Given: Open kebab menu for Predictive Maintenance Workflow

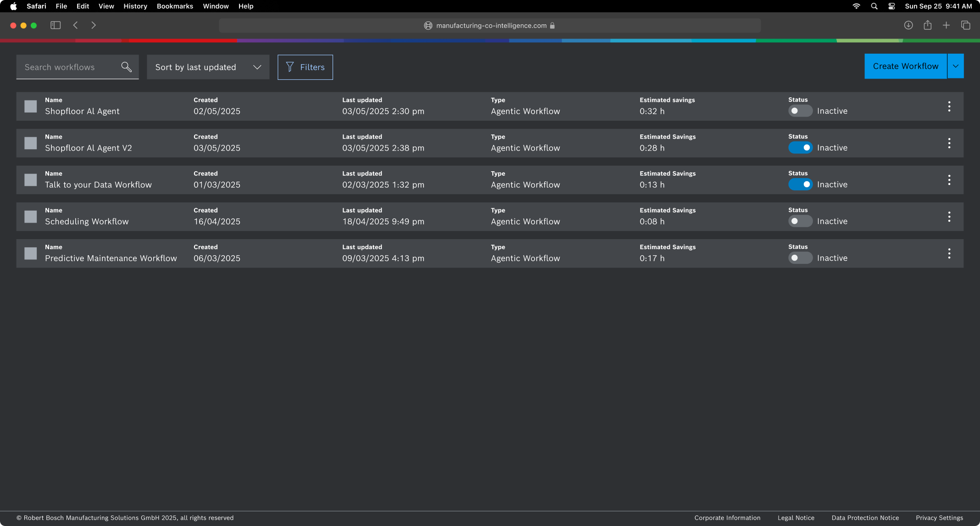Looking at the screenshot, I should [x=949, y=253].
